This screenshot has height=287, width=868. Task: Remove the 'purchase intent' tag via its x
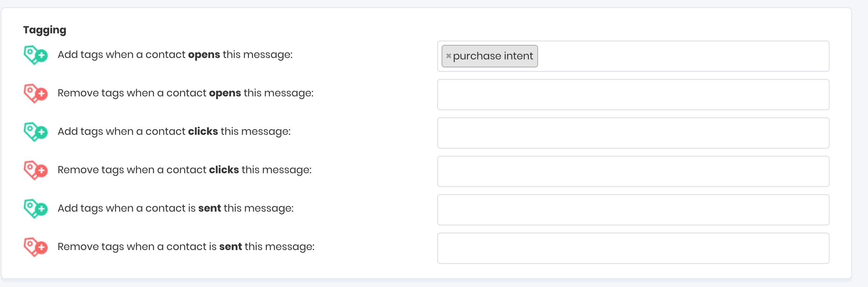point(448,56)
